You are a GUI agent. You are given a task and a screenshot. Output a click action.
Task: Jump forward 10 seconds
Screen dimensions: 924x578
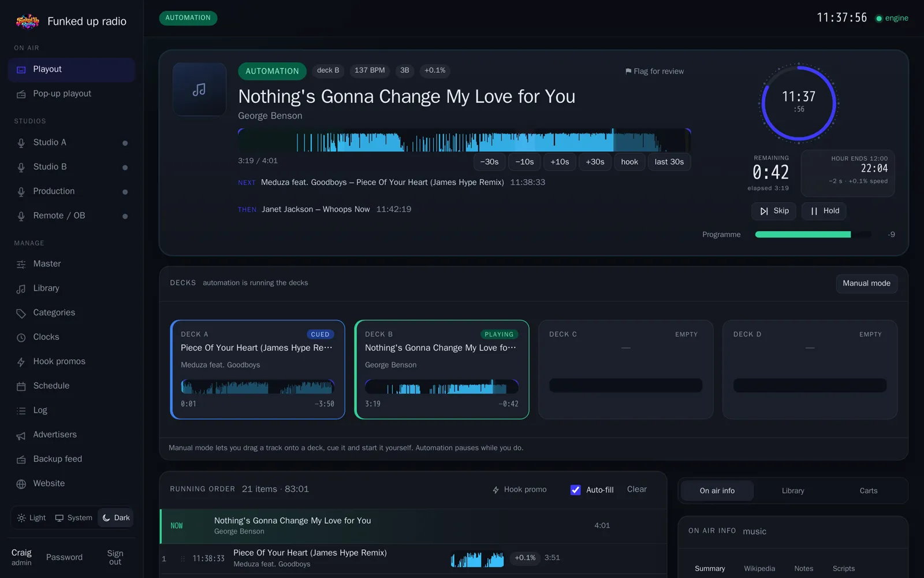coord(560,162)
